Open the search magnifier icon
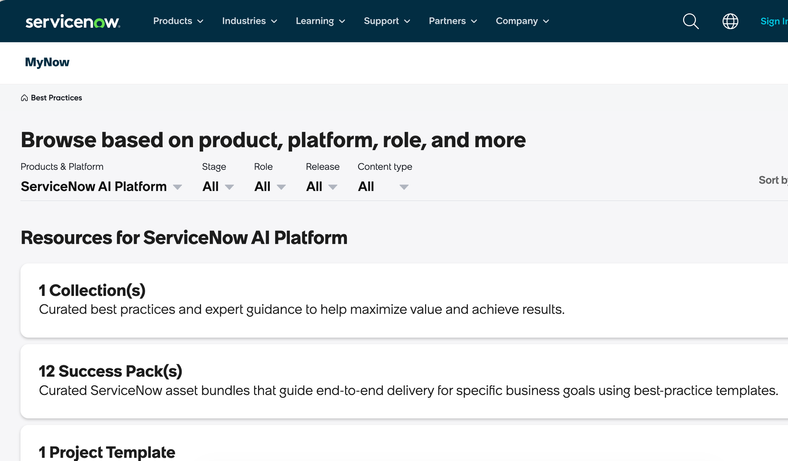 click(691, 21)
